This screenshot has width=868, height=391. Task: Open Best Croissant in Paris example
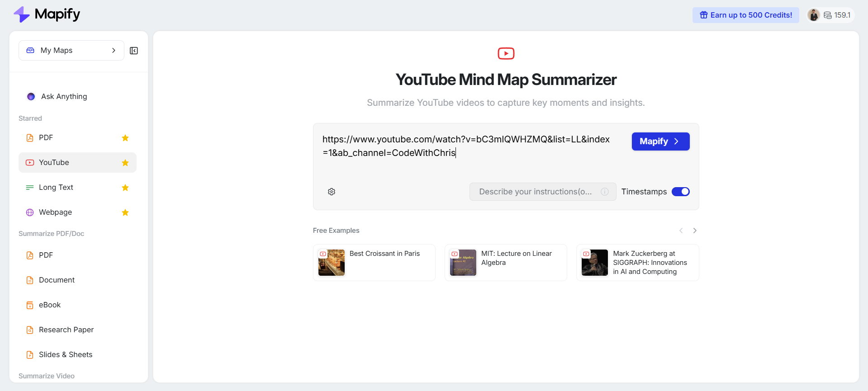click(374, 263)
